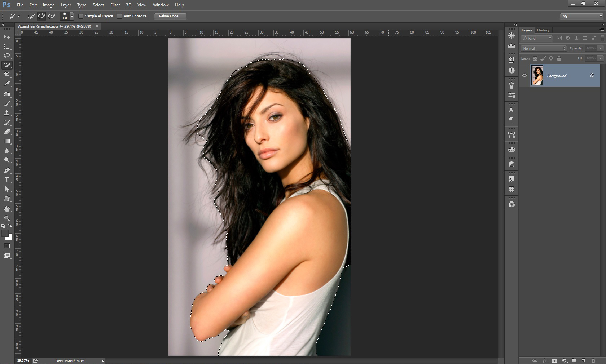The image size is (606, 364).
Task: Click the Rectangular Marquee tool
Action: coord(7,46)
